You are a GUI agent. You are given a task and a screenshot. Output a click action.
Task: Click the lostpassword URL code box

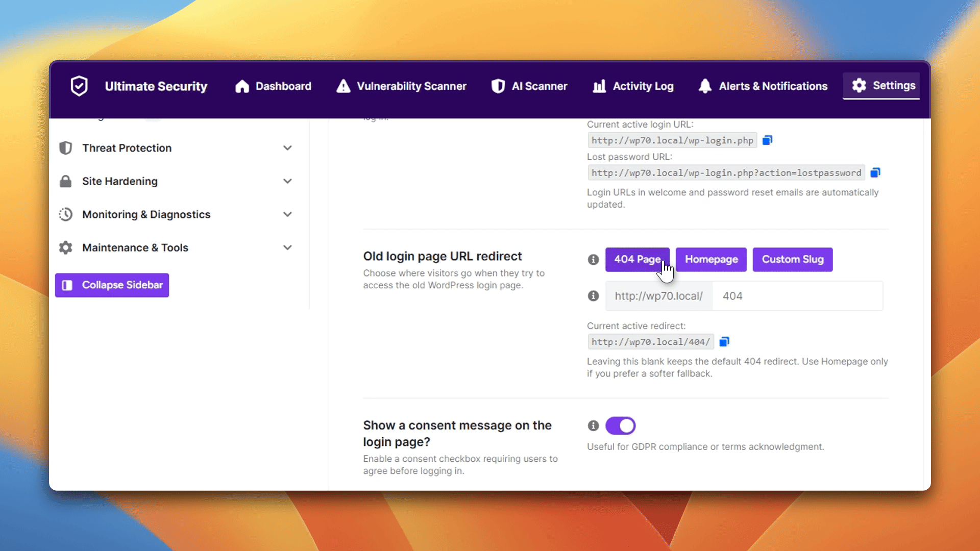(726, 173)
